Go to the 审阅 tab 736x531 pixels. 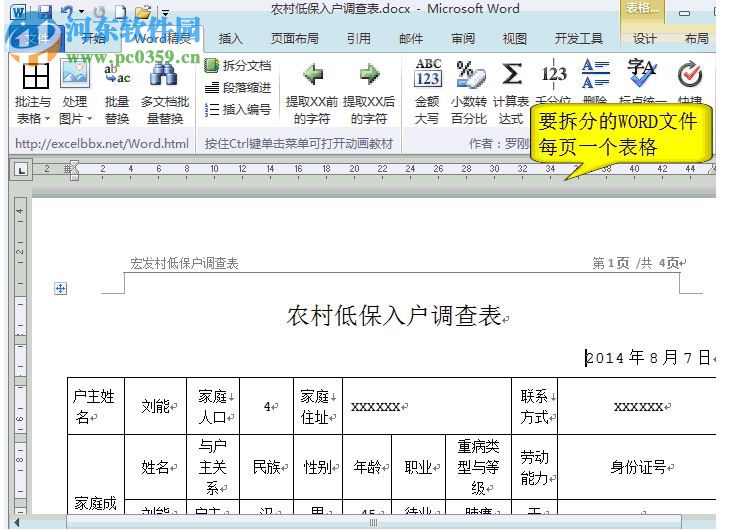coord(463,38)
